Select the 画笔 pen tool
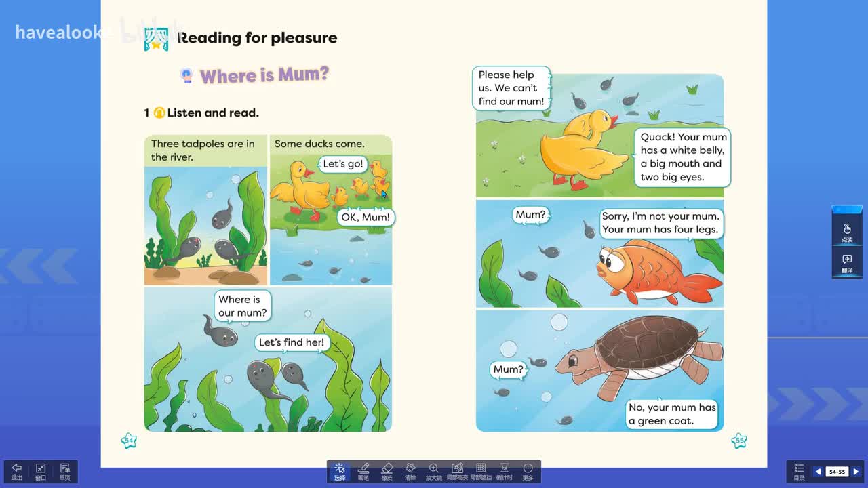Screen dimensions: 868x488 363,471
